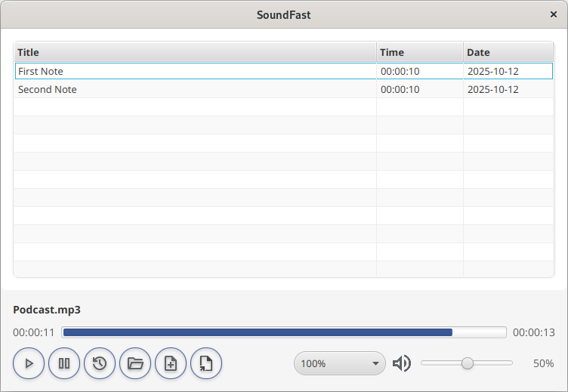
Task: Pause the Podcast.mp3 playback
Action: (64, 363)
